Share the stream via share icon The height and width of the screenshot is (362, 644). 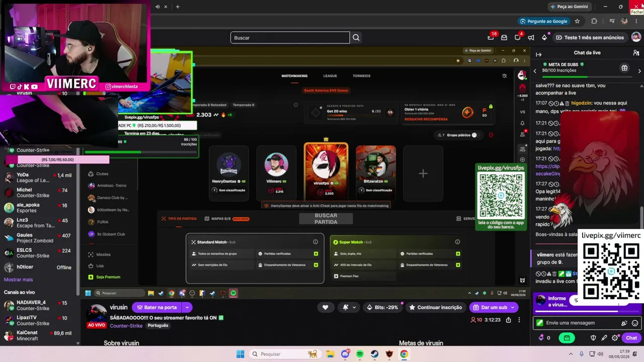509,320
